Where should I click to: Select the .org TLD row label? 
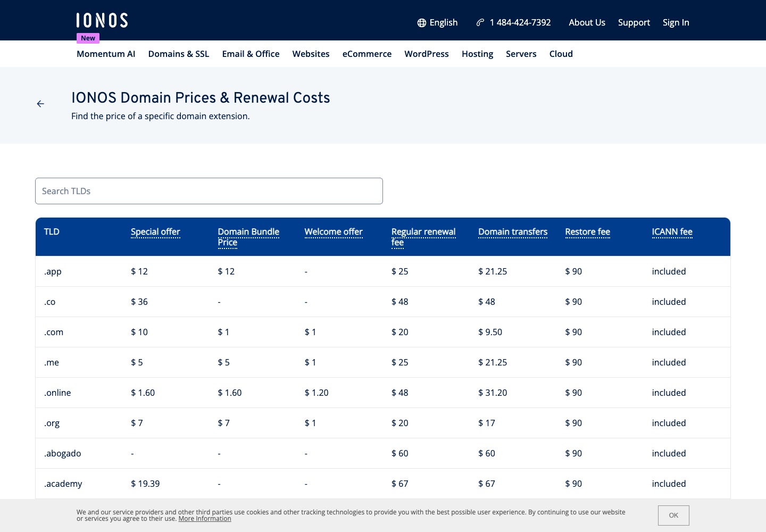point(52,423)
